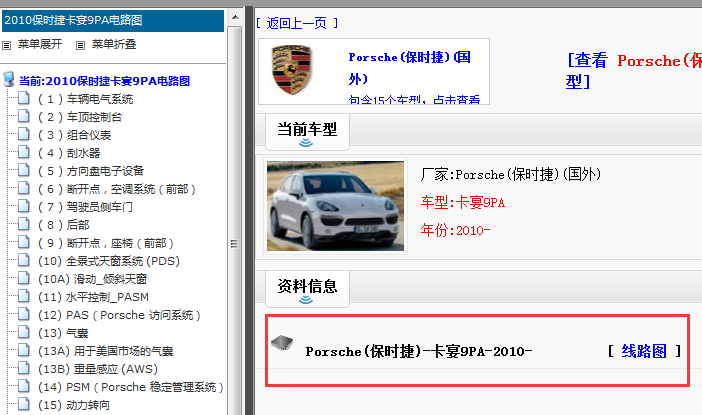Screen dimensions: 702x415
Task: Open the Porsche(保时捷)(国外) brand link
Action: pos(409,68)
